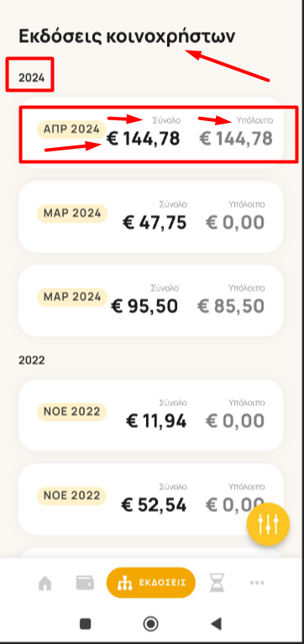The width and height of the screenshot is (304, 644).
Task: Open the ΑΠΡ 2024 issue card
Action: (x=151, y=133)
